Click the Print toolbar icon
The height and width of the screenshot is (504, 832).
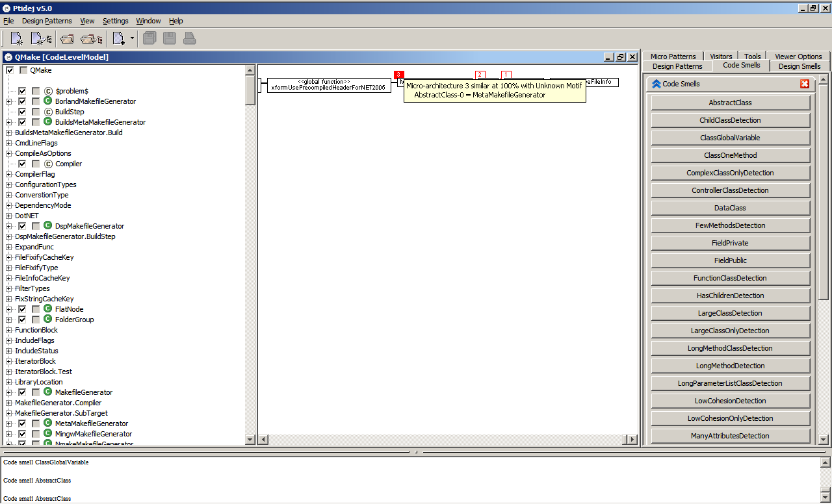pyautogui.click(x=188, y=38)
